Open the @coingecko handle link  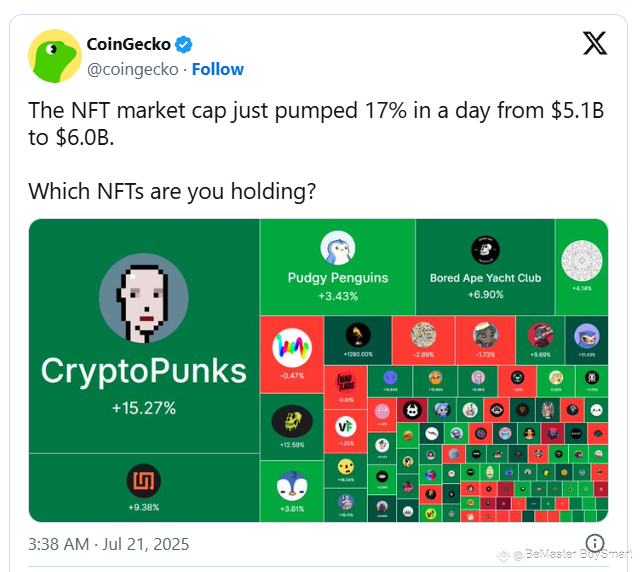133,70
